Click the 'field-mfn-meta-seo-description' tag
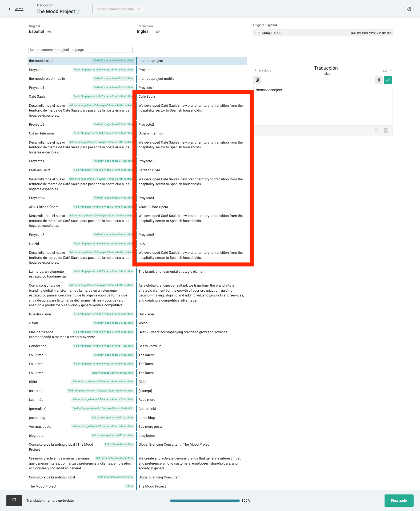420x511 pixels. point(114,458)
